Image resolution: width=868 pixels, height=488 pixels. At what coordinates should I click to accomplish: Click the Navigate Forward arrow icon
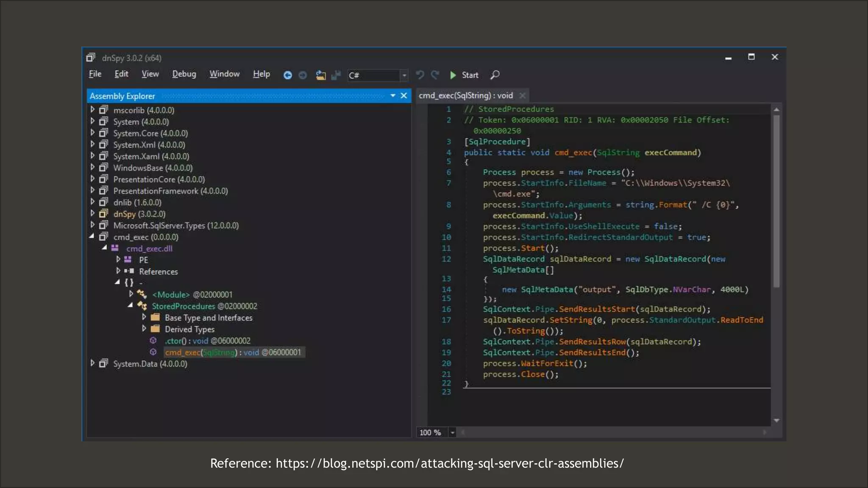(x=303, y=75)
